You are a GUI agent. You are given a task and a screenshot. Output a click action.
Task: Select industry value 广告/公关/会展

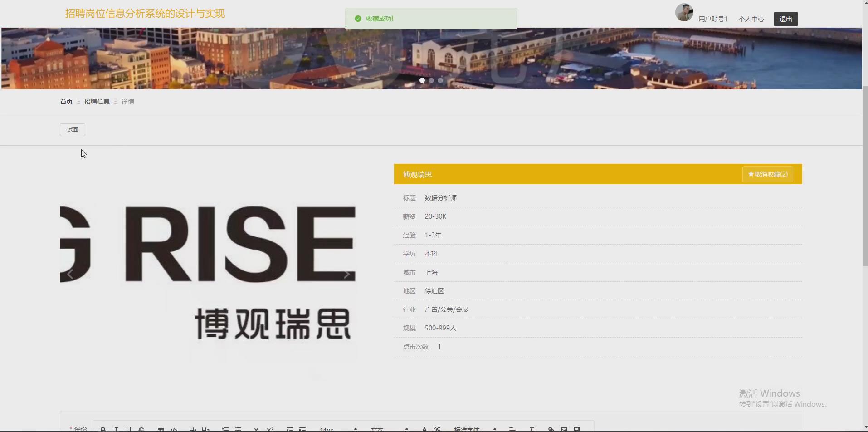[447, 309]
